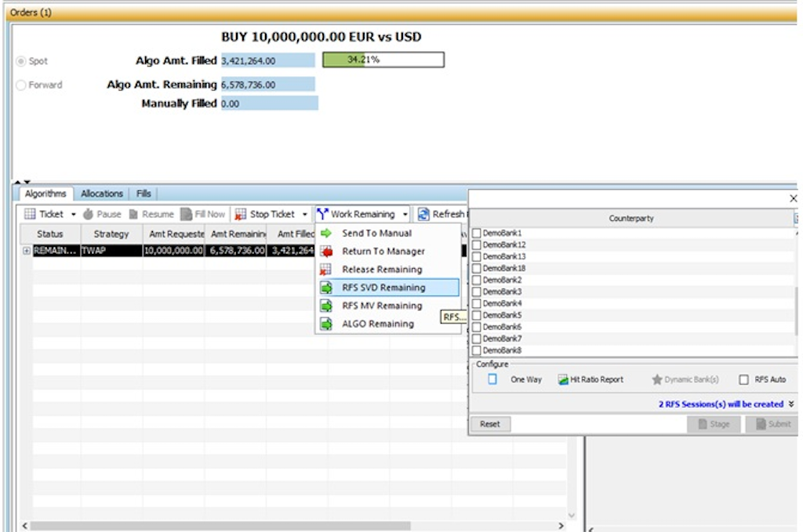Screen dimensions: 803x532
Task: Select the Forward radio button
Action: (x=21, y=85)
